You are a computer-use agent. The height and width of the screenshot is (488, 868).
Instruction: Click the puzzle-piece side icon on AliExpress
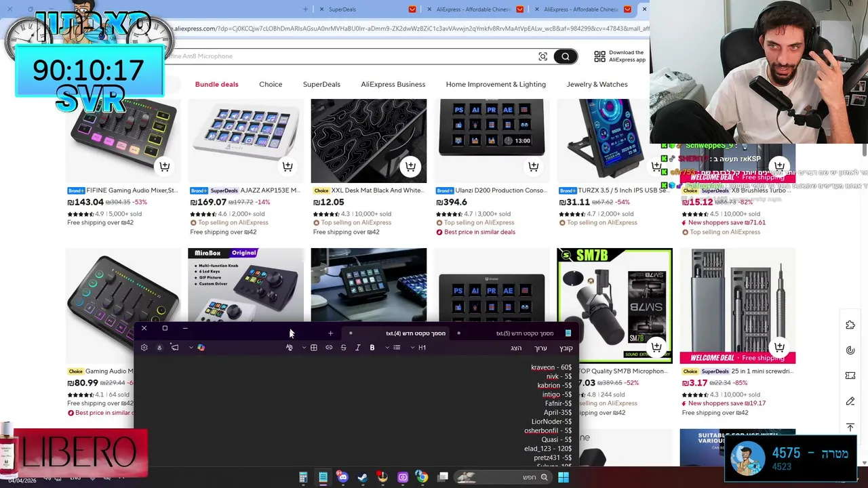[850, 325]
